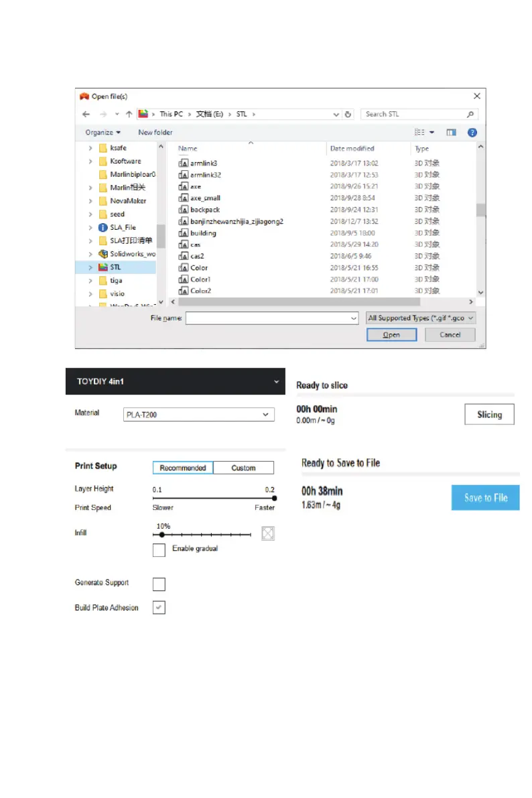Screen dimensions: 532x798
Task: Open the File name dropdown list
Action: (x=354, y=318)
